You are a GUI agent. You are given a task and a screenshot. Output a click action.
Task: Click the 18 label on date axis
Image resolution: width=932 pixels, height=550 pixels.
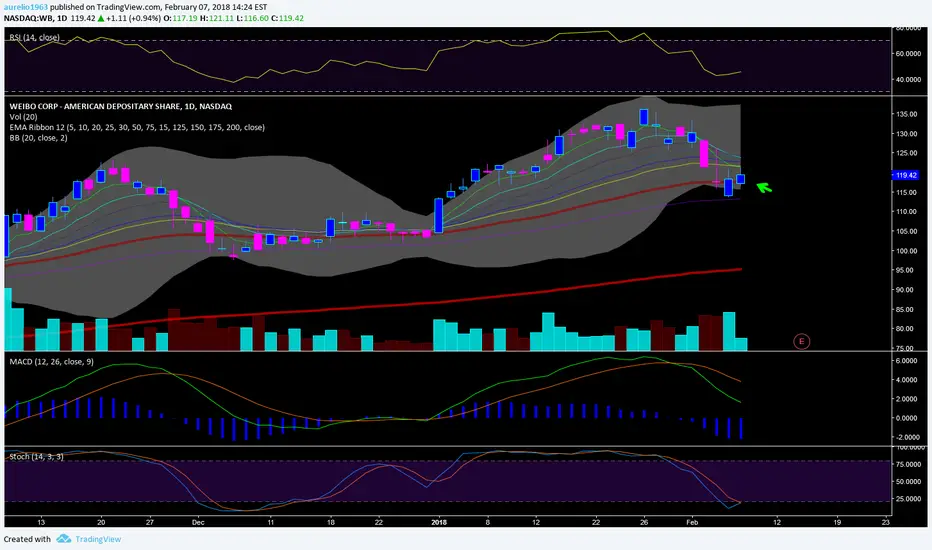point(330,523)
